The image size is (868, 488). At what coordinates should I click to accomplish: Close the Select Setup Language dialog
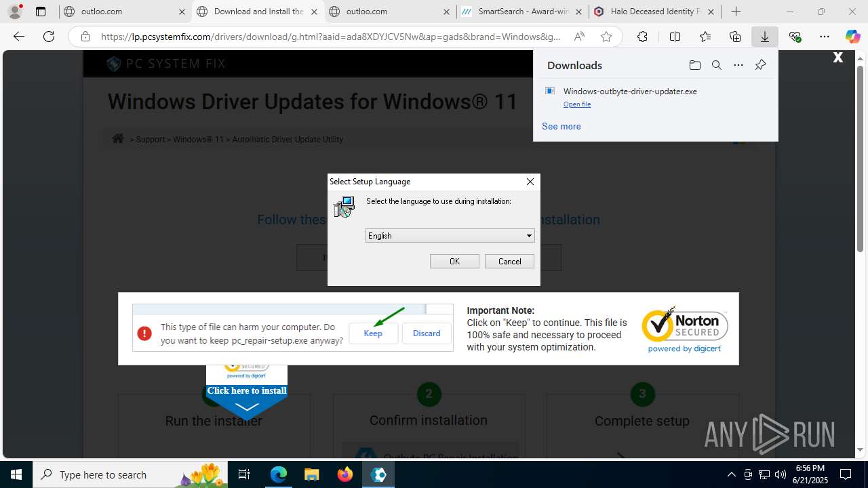[530, 181]
